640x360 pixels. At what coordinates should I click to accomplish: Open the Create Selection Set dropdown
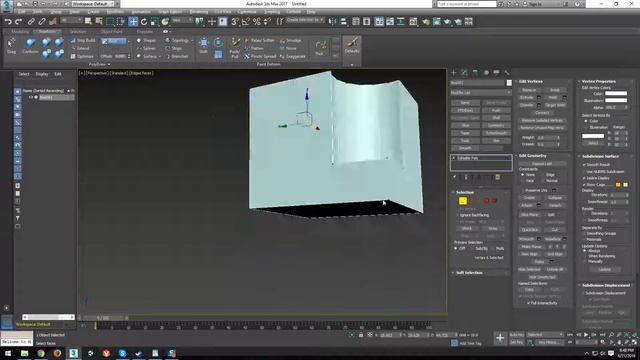pyautogui.click(x=305, y=20)
